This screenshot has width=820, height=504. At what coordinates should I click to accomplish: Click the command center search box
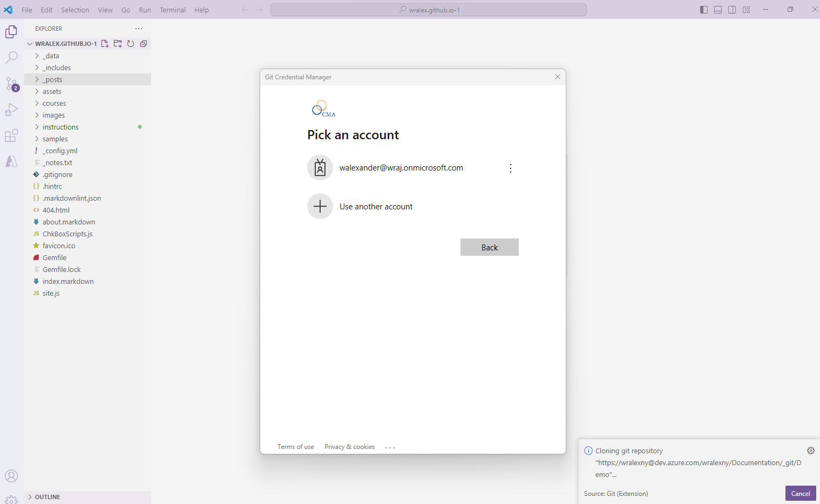click(429, 10)
